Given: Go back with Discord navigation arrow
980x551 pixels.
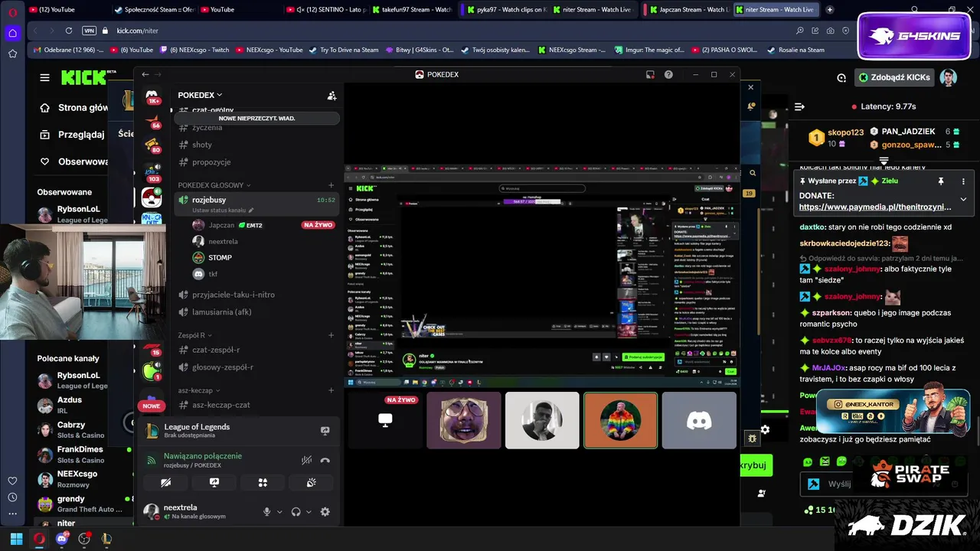Looking at the screenshot, I should pos(145,74).
